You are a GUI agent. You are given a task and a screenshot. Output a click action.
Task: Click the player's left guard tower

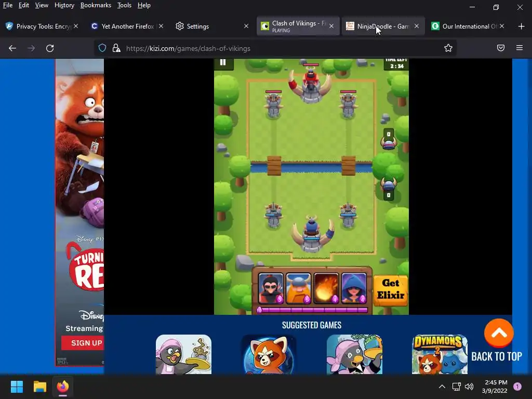pos(273,215)
